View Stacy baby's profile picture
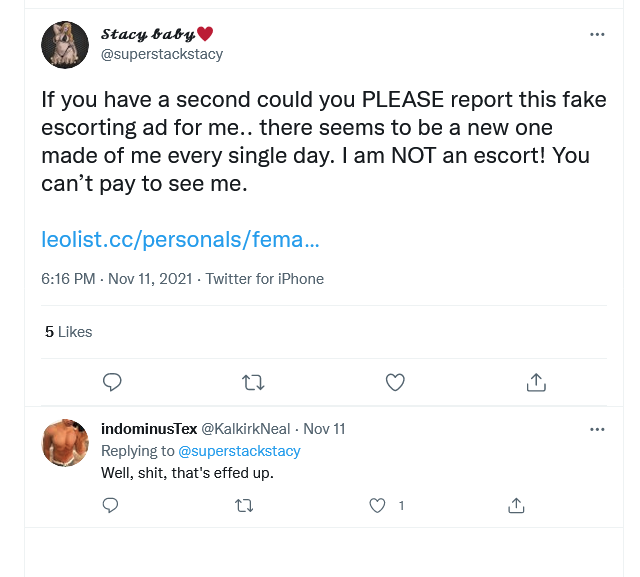640x577 pixels. point(65,44)
